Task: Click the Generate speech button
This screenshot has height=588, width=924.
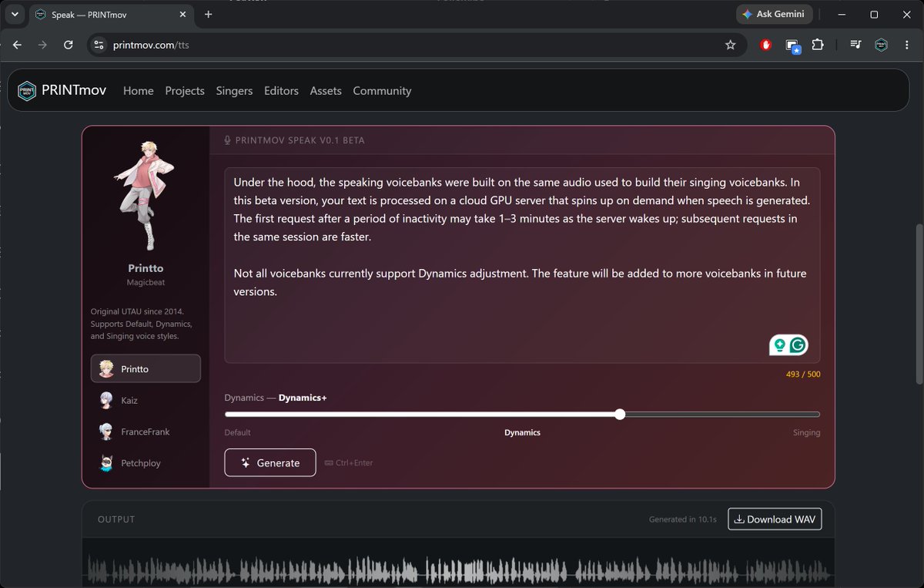Action: tap(270, 462)
